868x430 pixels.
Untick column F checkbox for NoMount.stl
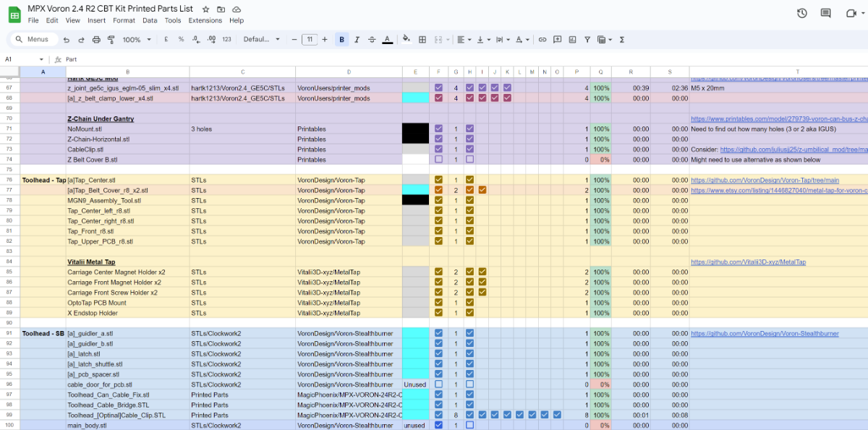point(438,129)
